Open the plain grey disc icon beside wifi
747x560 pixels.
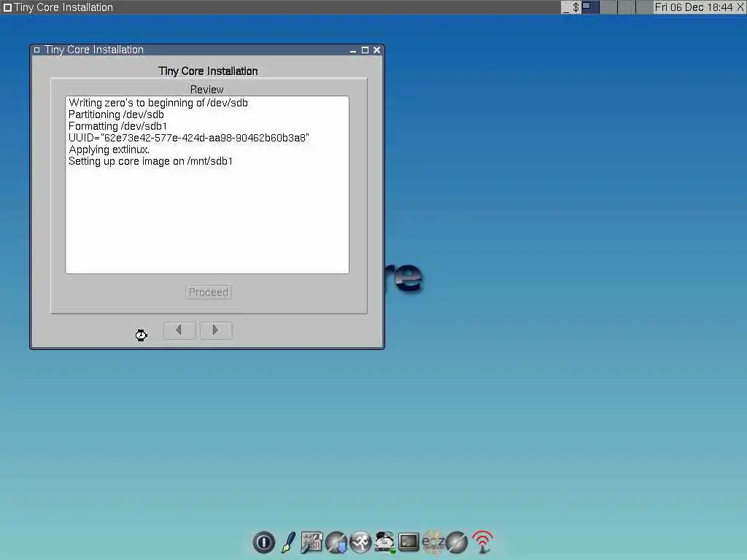tap(457, 542)
